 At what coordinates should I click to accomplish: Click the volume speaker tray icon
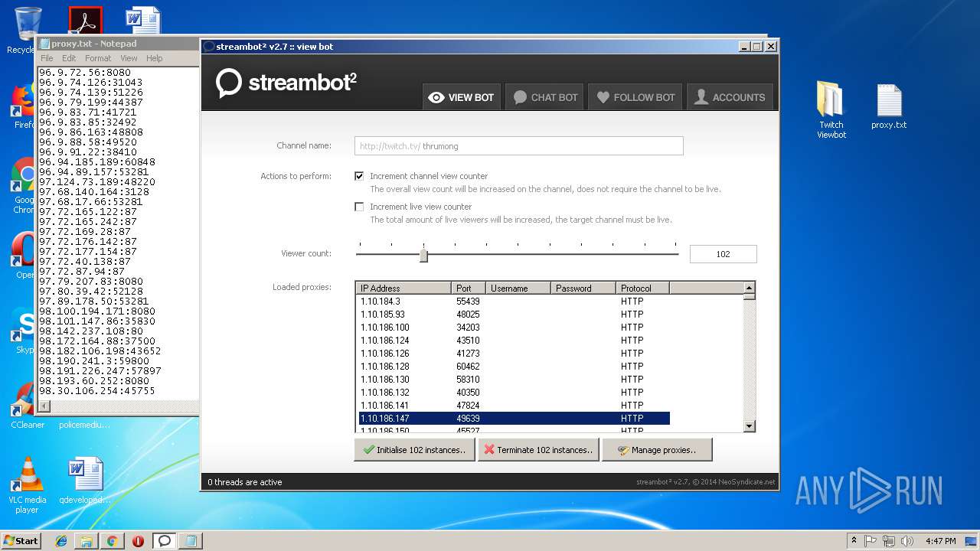pos(907,541)
